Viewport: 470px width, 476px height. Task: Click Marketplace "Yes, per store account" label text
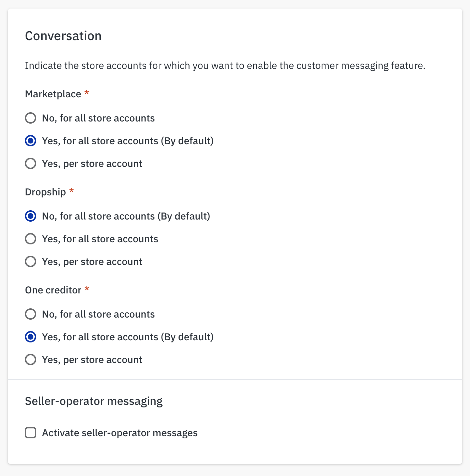click(x=92, y=164)
